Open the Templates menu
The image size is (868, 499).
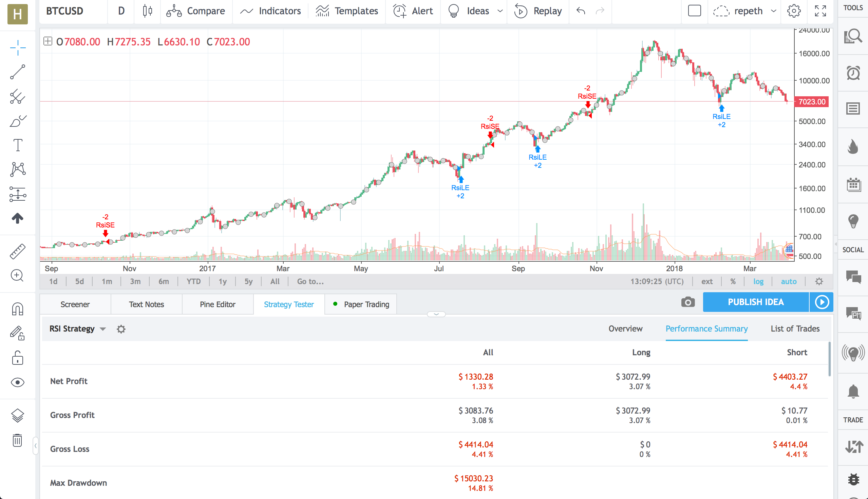tap(347, 11)
